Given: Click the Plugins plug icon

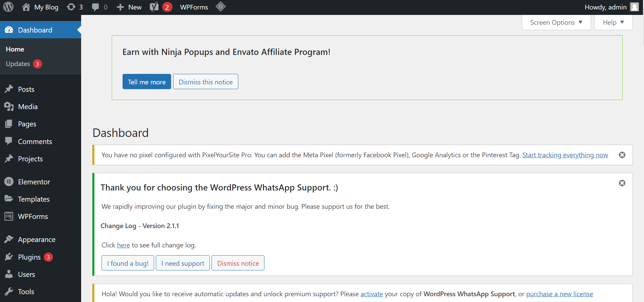Looking at the screenshot, I should click(9, 257).
